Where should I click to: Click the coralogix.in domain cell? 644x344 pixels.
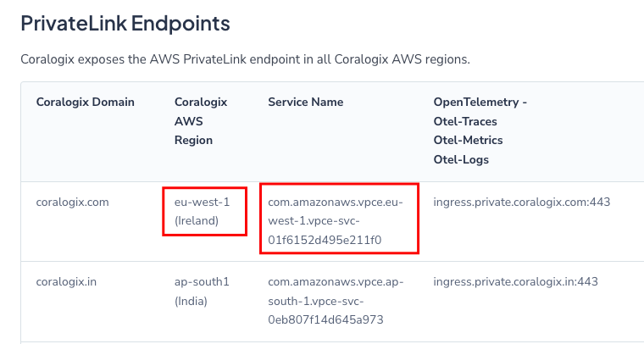[66, 281]
